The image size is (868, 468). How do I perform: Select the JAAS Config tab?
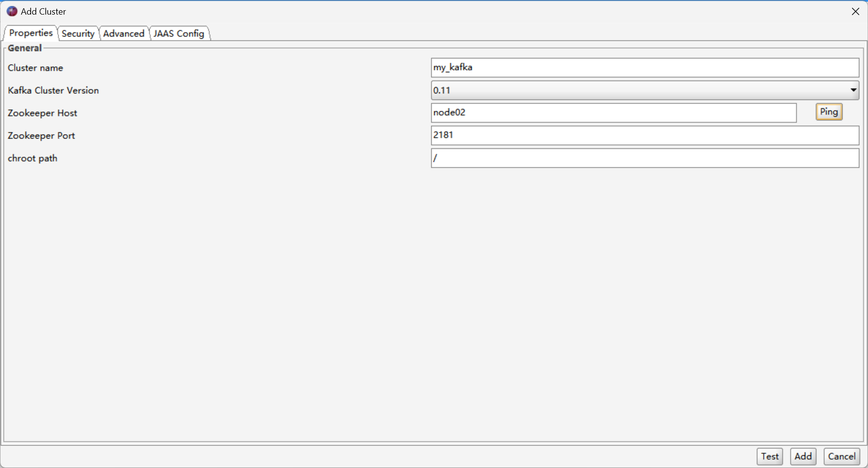(179, 34)
